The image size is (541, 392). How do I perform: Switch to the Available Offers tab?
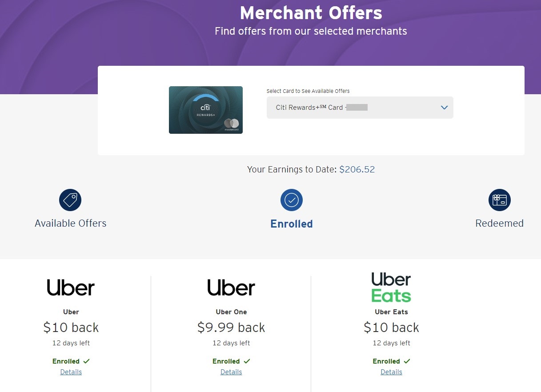(70, 223)
